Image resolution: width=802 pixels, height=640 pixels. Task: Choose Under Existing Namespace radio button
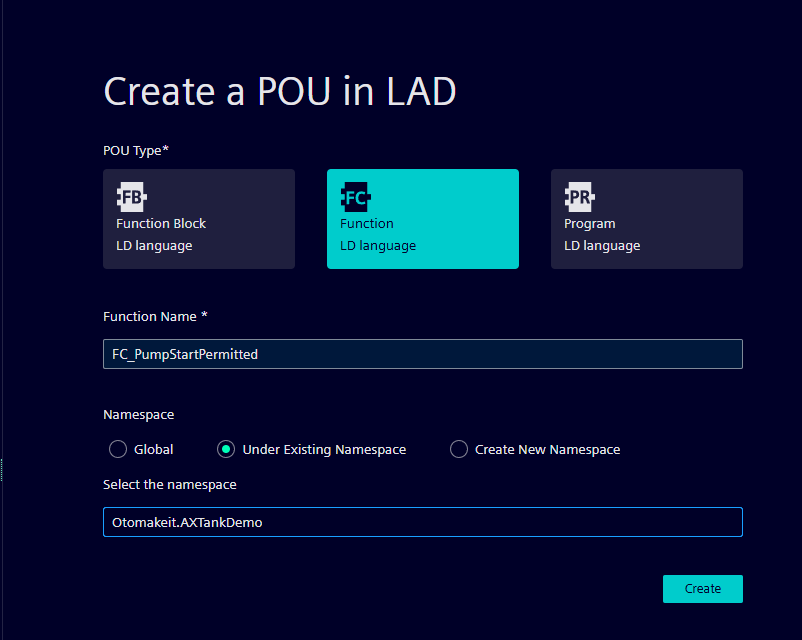tap(226, 449)
